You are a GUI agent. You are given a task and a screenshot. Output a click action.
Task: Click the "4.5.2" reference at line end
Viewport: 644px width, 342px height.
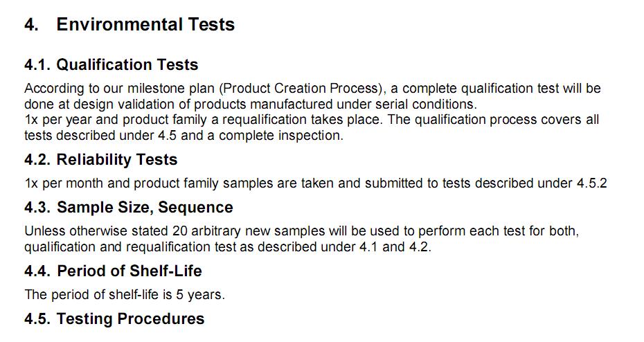click(592, 184)
